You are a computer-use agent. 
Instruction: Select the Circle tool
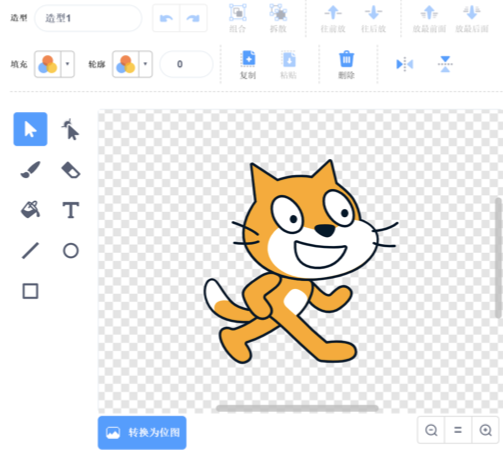coord(71,251)
